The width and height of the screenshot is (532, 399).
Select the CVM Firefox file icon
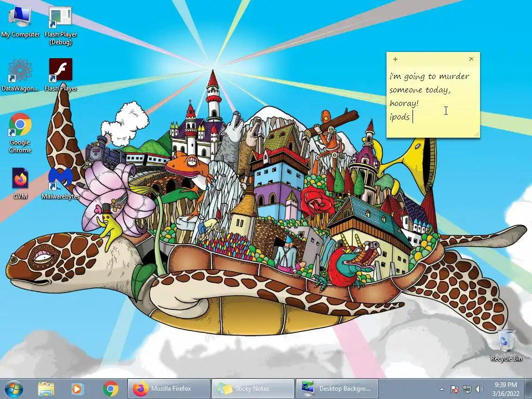coord(20,183)
